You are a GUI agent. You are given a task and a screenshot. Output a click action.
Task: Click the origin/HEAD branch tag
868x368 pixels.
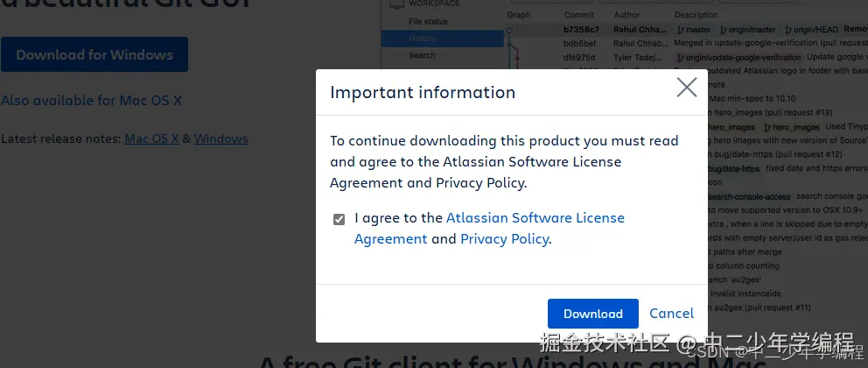[x=811, y=30]
